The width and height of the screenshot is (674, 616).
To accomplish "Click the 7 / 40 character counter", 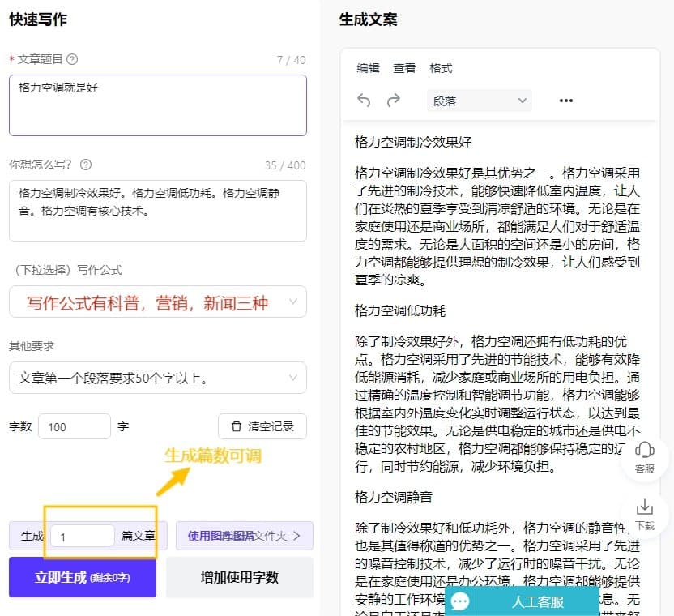I will tap(291, 60).
